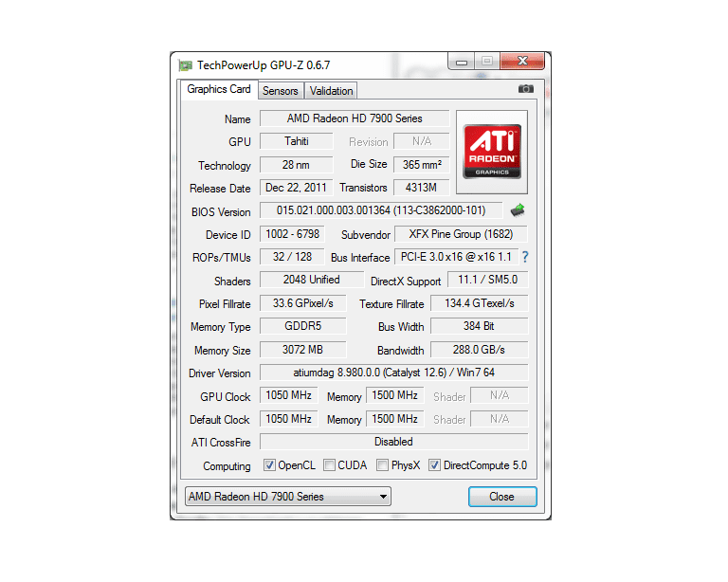Click the ATI CrossFire label
The image size is (728, 582).
pyautogui.click(x=221, y=443)
